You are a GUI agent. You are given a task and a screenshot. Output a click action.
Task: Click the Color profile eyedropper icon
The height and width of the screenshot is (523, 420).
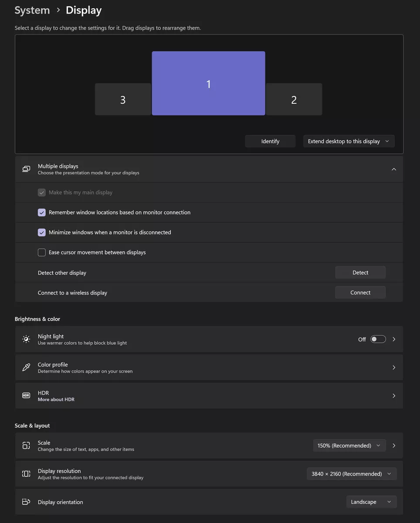coord(26,367)
